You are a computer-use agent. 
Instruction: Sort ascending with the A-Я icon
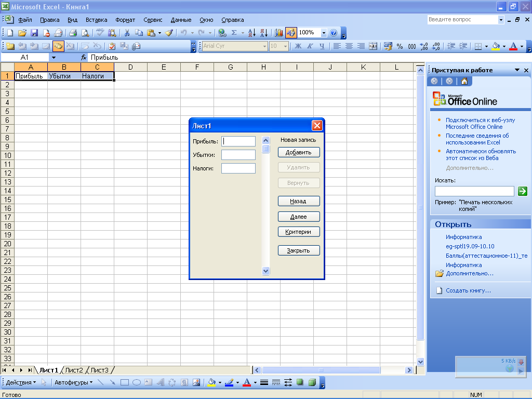click(252, 33)
